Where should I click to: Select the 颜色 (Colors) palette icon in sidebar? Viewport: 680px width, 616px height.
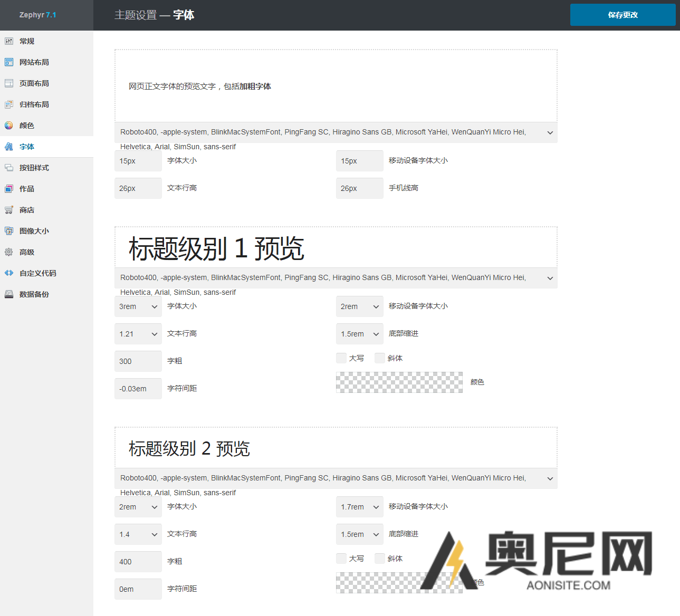9,125
